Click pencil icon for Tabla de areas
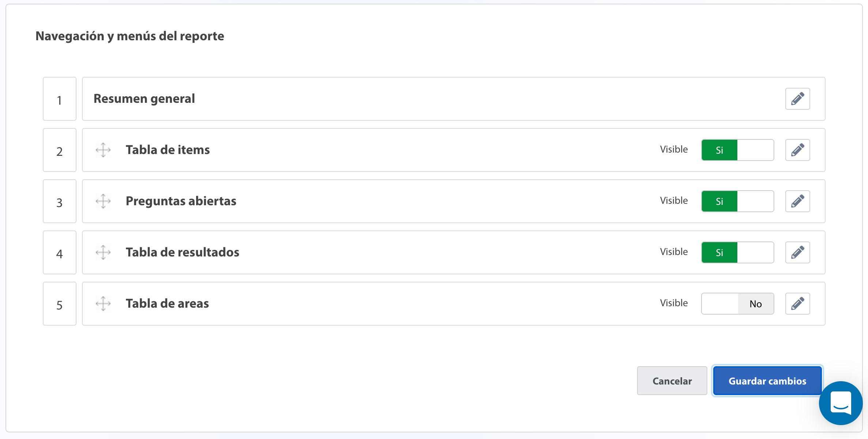 click(797, 304)
